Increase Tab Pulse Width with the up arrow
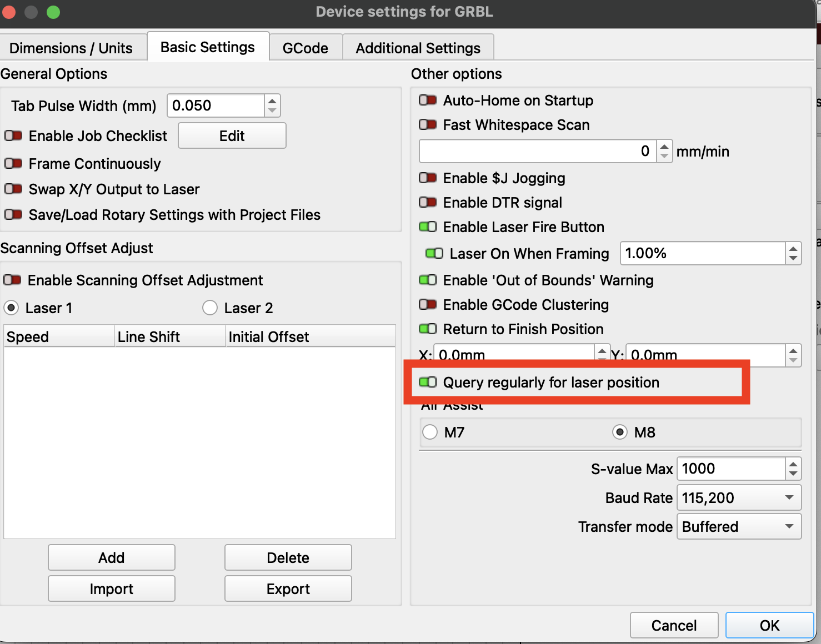 [x=272, y=100]
